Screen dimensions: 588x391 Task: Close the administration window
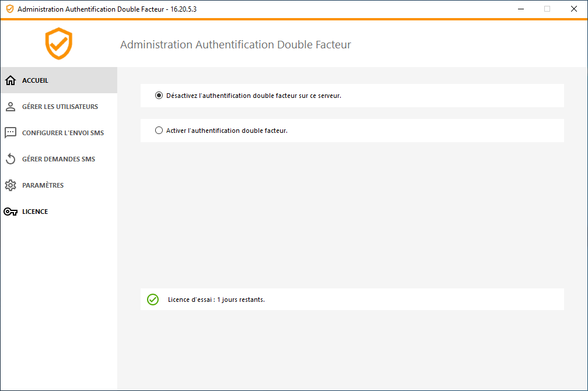pos(574,9)
